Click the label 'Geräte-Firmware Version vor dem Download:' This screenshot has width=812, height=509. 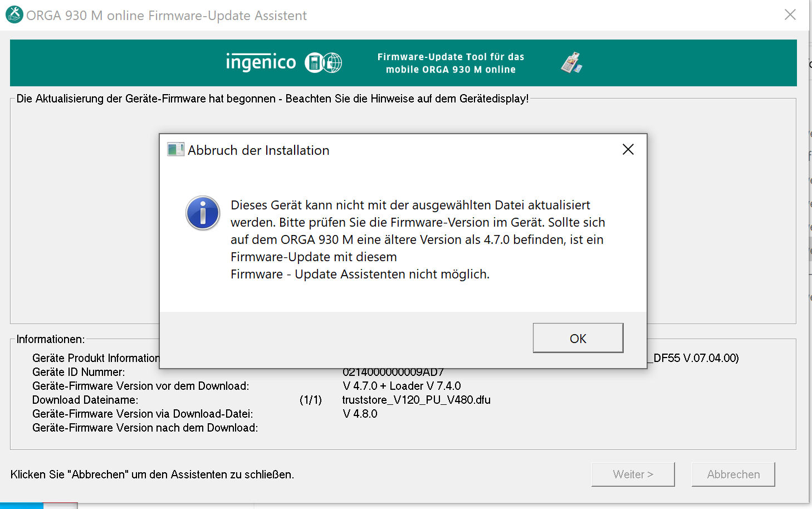(141, 386)
